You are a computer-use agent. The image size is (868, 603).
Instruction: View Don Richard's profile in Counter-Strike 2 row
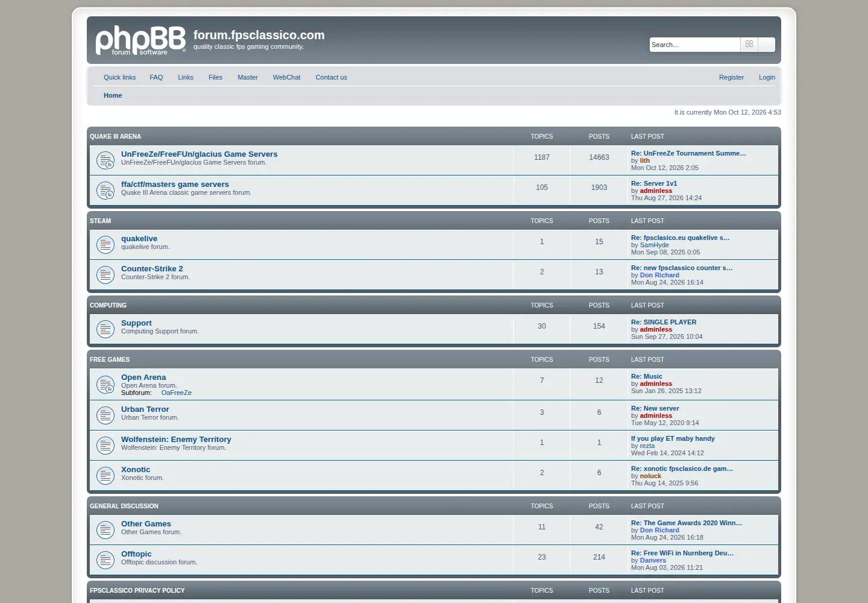pos(659,275)
